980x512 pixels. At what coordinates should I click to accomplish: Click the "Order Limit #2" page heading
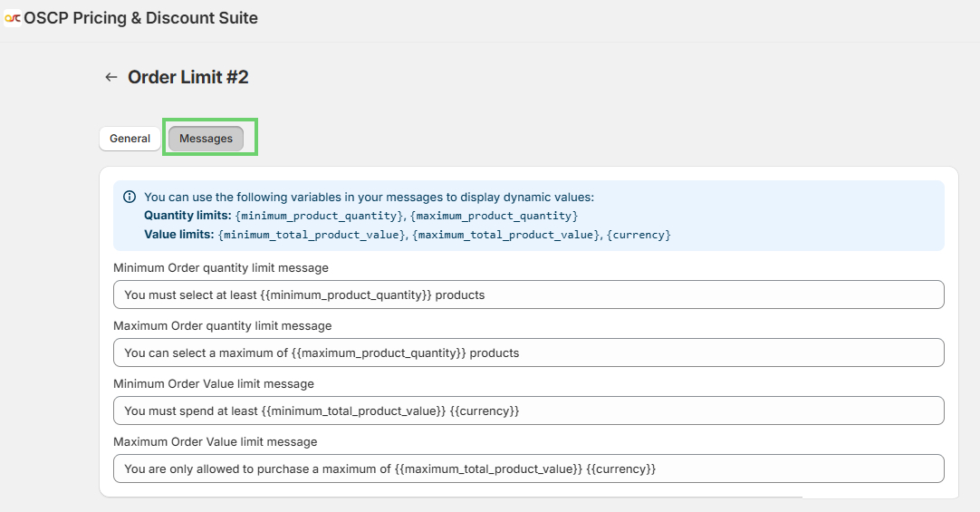tap(187, 78)
